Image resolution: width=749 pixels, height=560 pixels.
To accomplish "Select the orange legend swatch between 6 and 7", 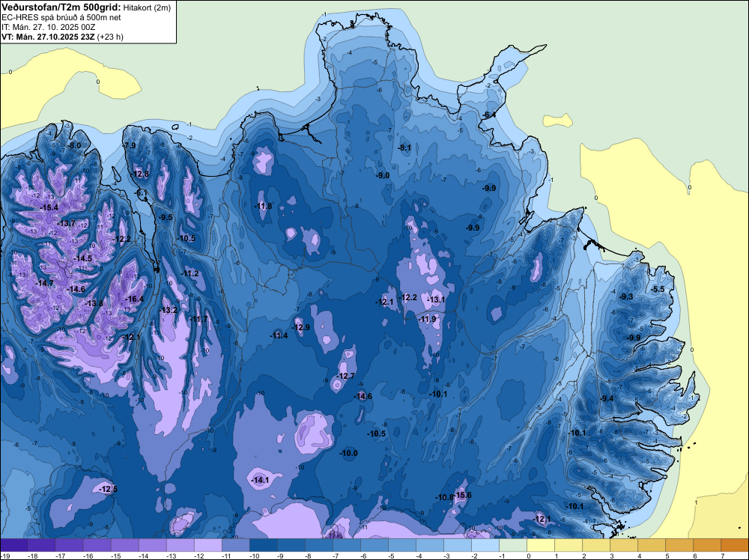I will 707,545.
